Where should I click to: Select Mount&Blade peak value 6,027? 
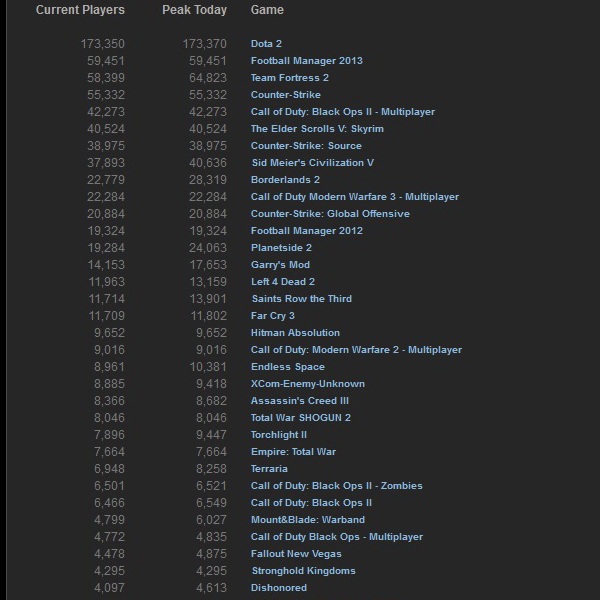212,520
